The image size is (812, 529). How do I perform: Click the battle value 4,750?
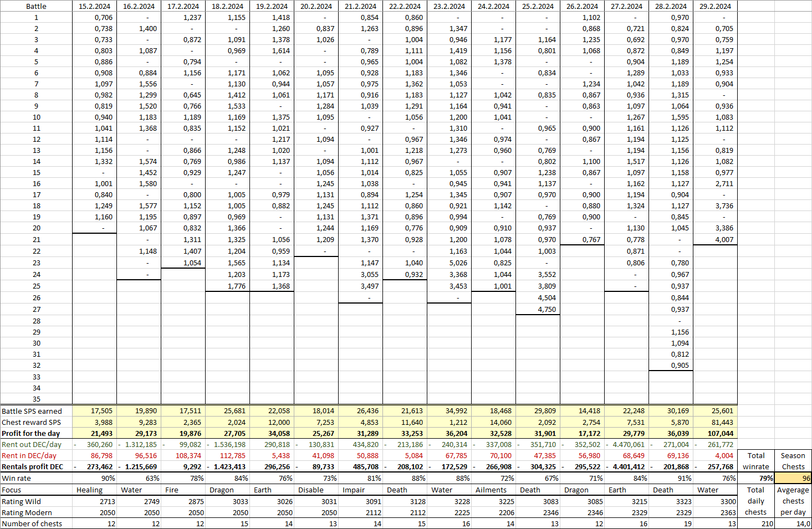547,309
